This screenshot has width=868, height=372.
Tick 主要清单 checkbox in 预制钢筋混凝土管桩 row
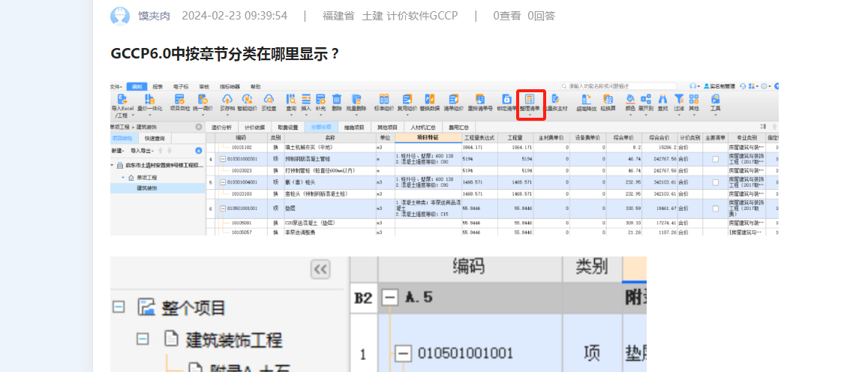point(715,160)
